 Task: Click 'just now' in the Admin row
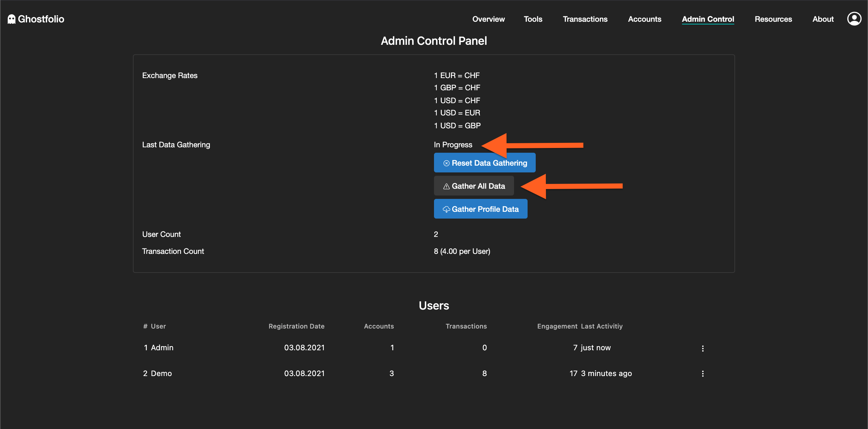[596, 348]
